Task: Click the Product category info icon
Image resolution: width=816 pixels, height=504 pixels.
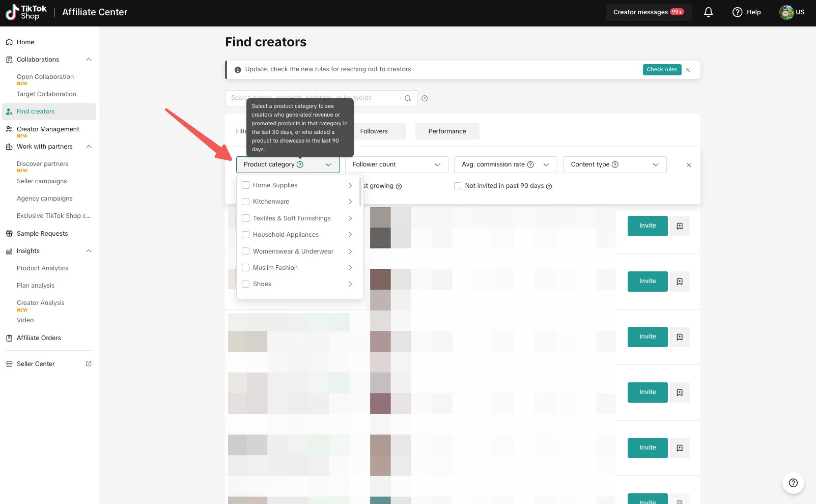Action: coord(300,164)
